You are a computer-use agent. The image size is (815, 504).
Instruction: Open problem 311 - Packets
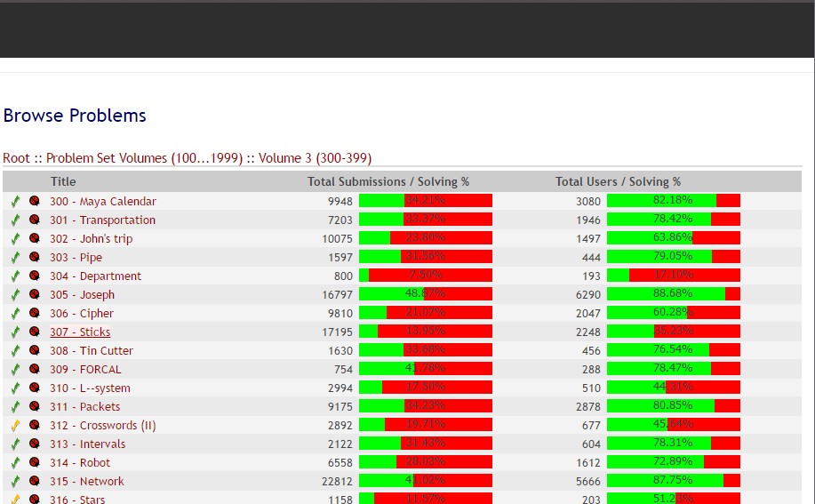(x=84, y=407)
